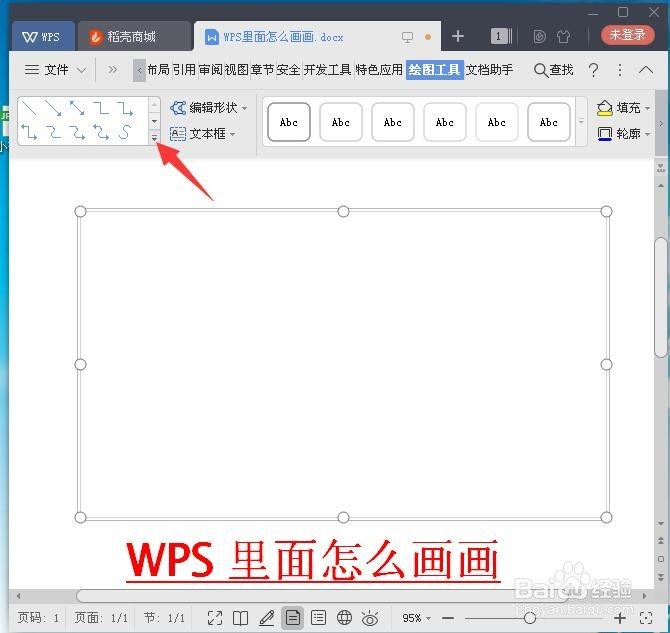Apply the second Abc shape style
This screenshot has width=670, height=633.
341,122
